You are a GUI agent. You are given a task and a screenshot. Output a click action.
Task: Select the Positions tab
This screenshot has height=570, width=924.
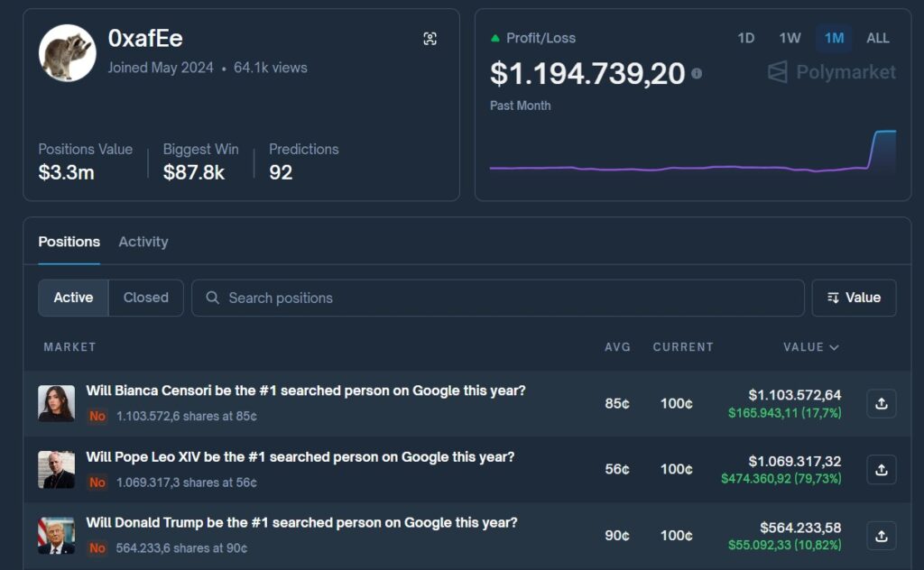point(69,242)
